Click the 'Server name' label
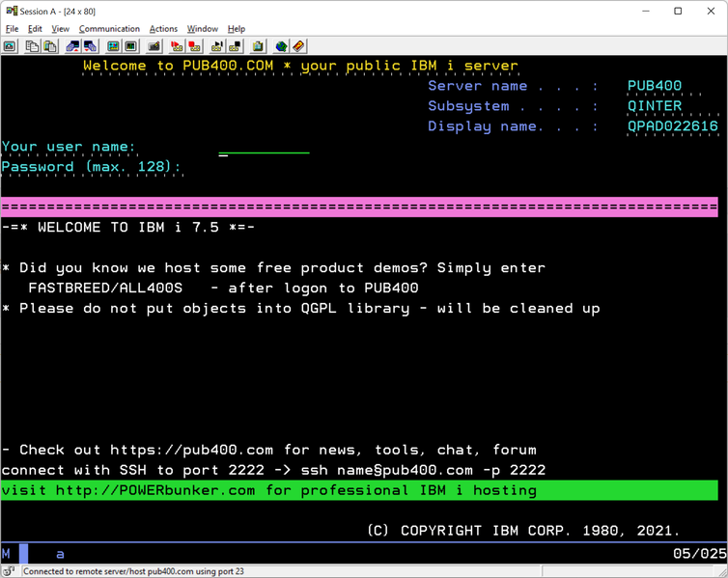Screen dimensions: 728x578 click(477, 86)
